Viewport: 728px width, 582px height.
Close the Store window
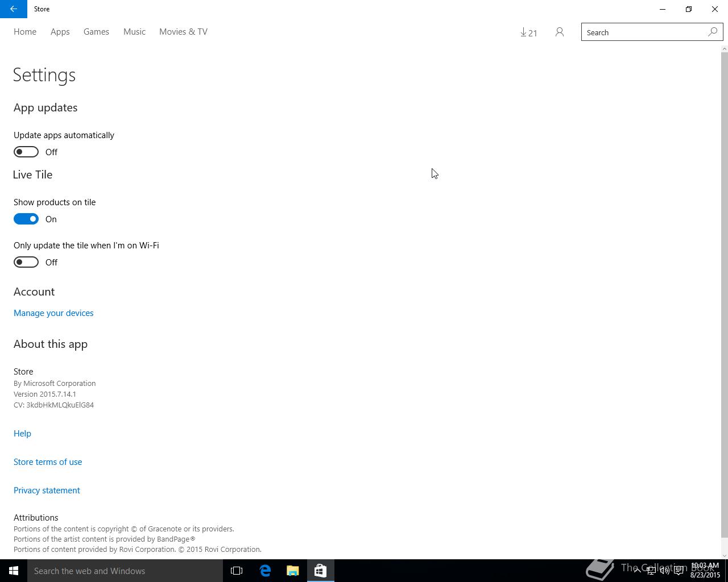point(715,9)
